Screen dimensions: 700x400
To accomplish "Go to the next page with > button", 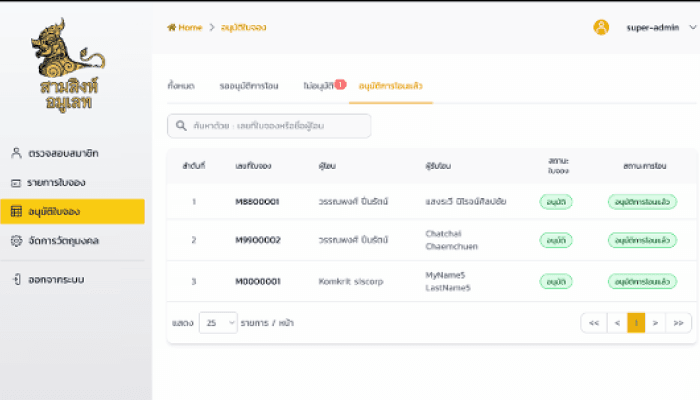I will coord(655,323).
